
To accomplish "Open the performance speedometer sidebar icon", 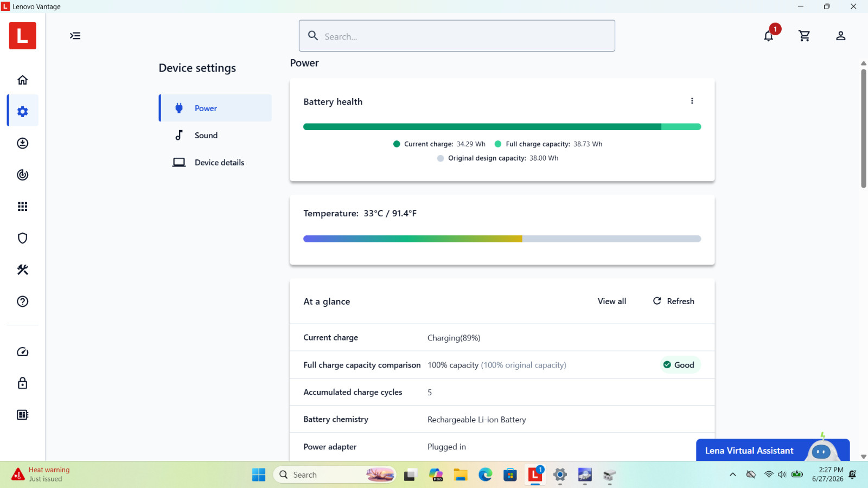I will (x=22, y=352).
